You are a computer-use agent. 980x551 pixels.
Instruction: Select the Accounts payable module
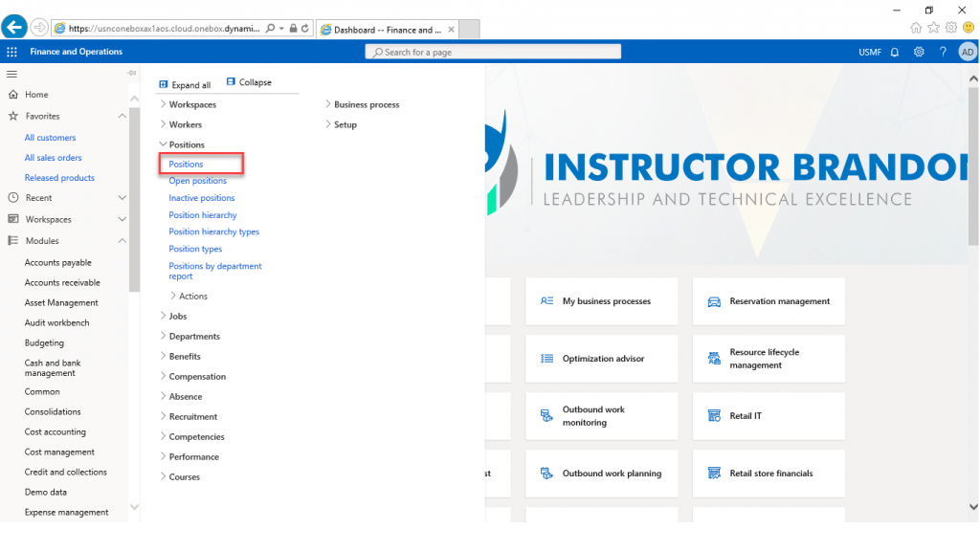click(x=57, y=262)
